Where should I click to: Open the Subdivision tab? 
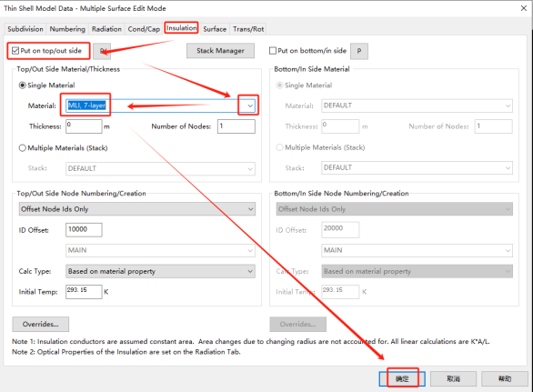coord(25,29)
